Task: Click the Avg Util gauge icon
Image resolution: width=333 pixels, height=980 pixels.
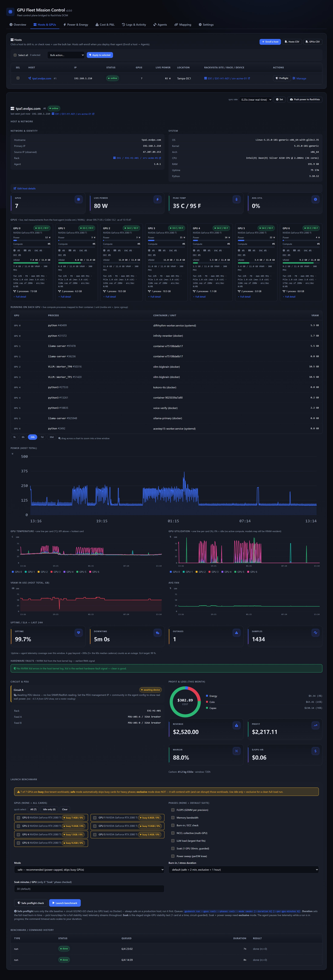Action: 315,199
